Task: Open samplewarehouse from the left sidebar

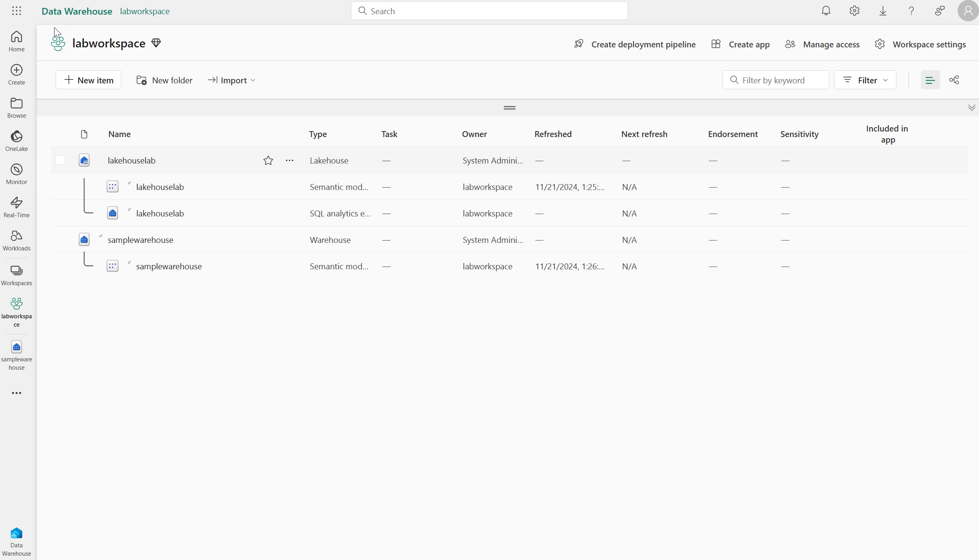Action: [17, 355]
